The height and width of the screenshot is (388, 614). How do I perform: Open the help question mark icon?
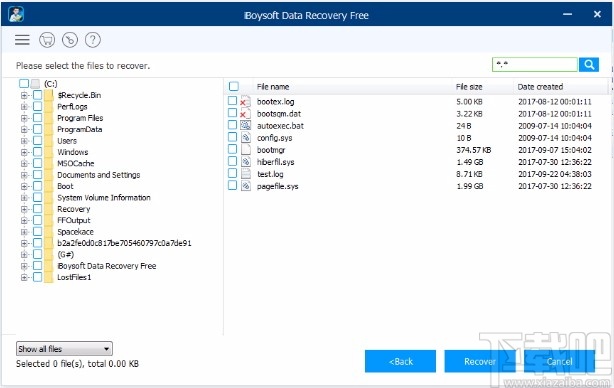tap(93, 40)
